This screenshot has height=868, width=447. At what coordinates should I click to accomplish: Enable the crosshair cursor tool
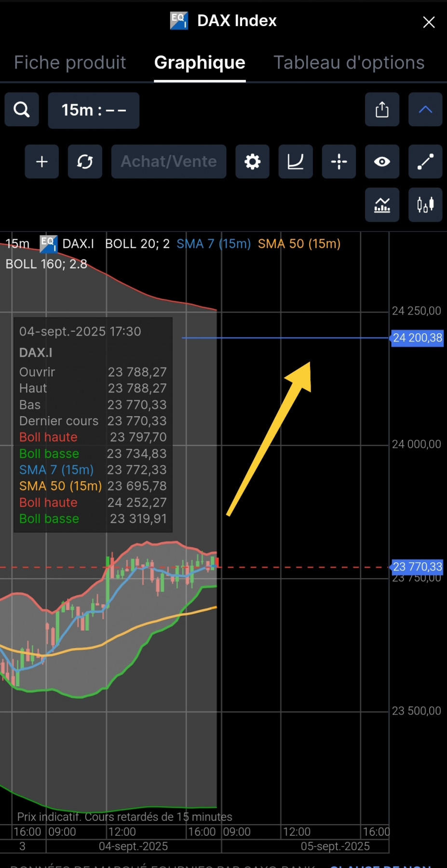pos(339,162)
